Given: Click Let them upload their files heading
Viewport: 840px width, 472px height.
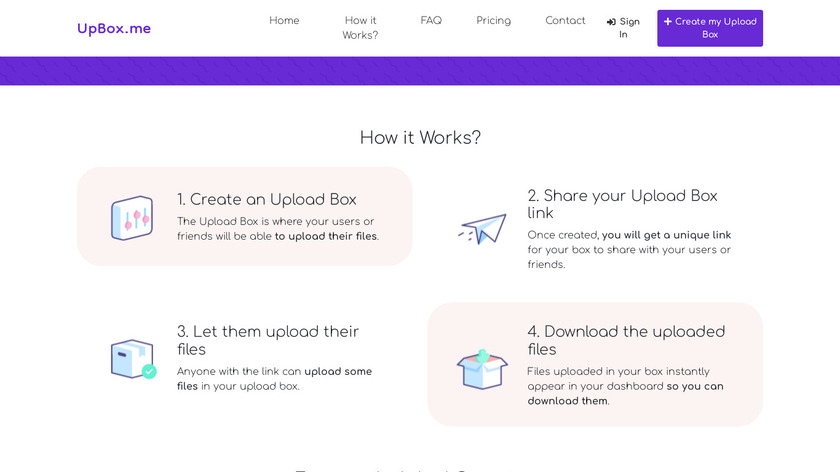Looking at the screenshot, I should [x=268, y=340].
